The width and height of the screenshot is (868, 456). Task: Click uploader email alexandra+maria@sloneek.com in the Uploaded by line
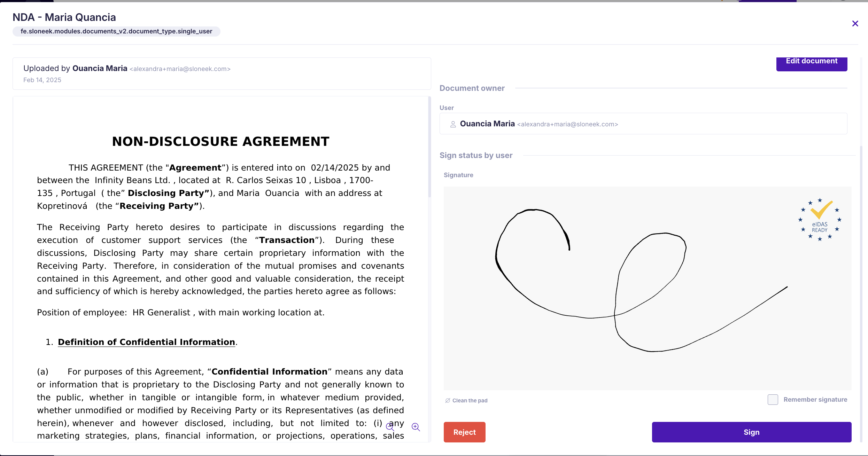180,69
